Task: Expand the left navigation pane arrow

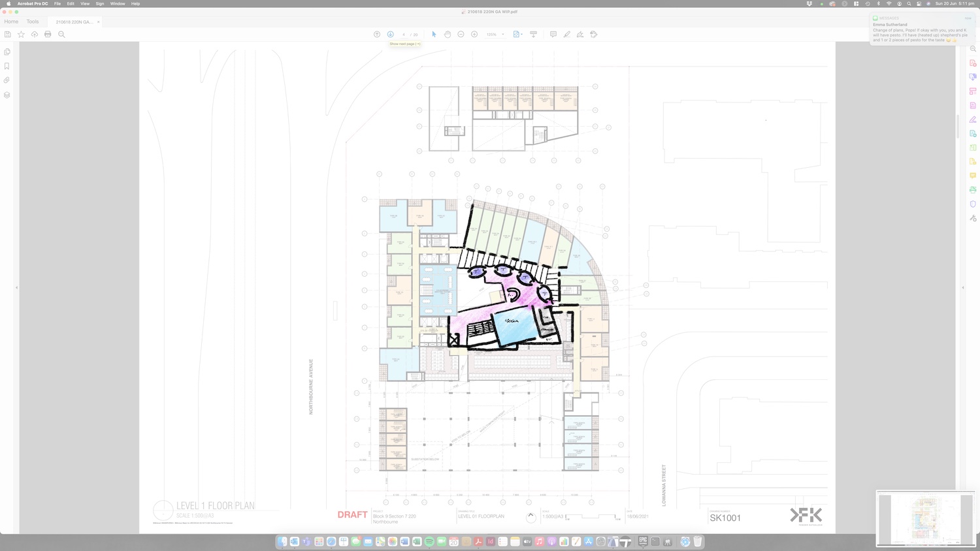Action: pos(16,287)
